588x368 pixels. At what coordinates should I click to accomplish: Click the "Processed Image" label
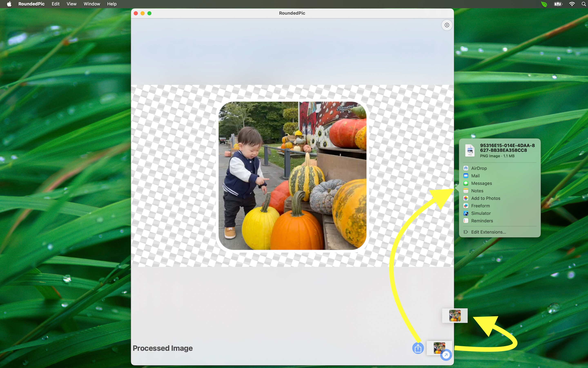[x=163, y=348]
